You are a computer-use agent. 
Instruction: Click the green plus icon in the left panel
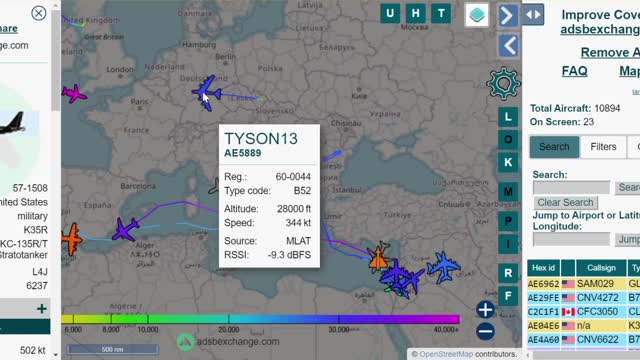pyautogui.click(x=41, y=309)
